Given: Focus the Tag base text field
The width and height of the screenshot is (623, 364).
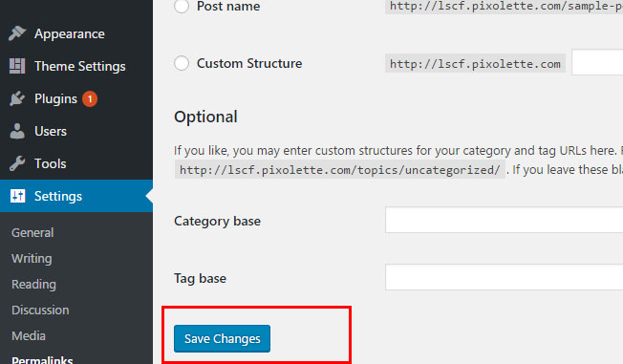Looking at the screenshot, I should point(504,277).
